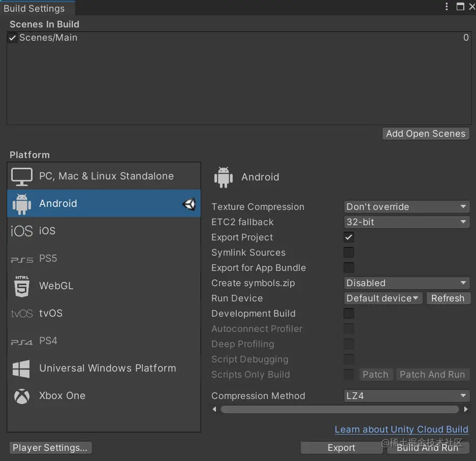Click the Unity logo badge on Android row
The height and width of the screenshot is (461, 476).
189,203
